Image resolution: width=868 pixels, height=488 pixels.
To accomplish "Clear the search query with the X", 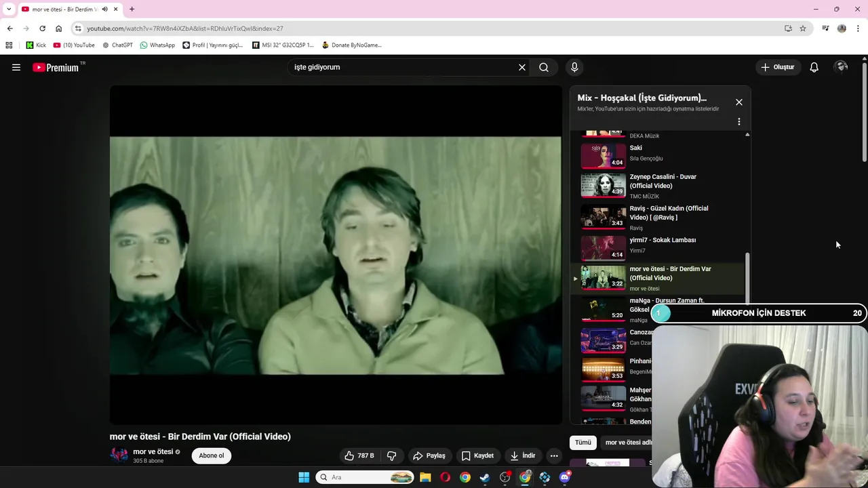I will pyautogui.click(x=522, y=67).
